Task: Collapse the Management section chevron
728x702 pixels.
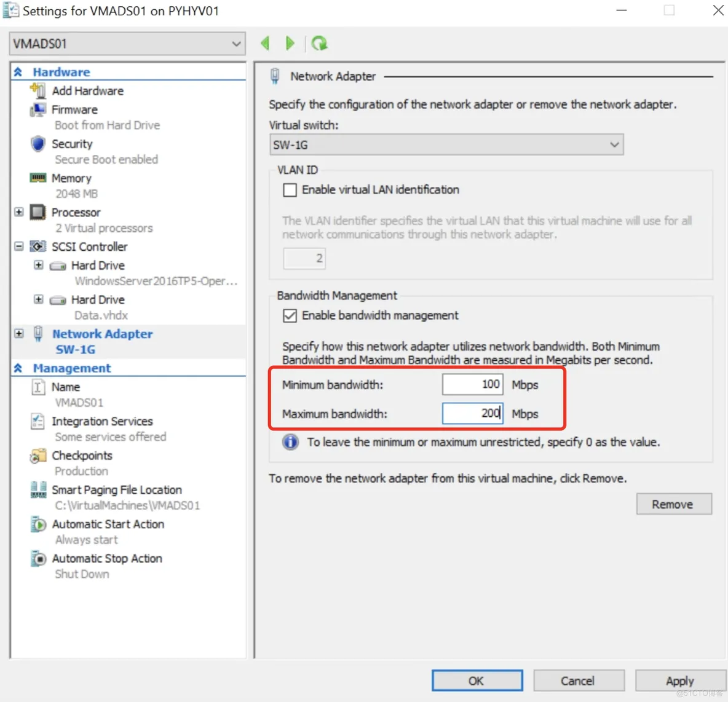Action: click(18, 368)
